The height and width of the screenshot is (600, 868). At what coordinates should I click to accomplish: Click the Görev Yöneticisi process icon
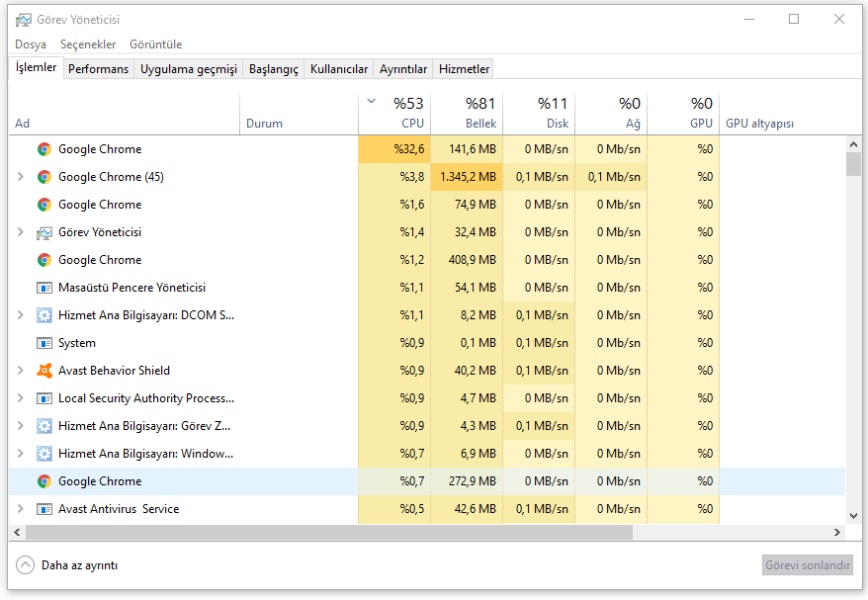[x=43, y=232]
